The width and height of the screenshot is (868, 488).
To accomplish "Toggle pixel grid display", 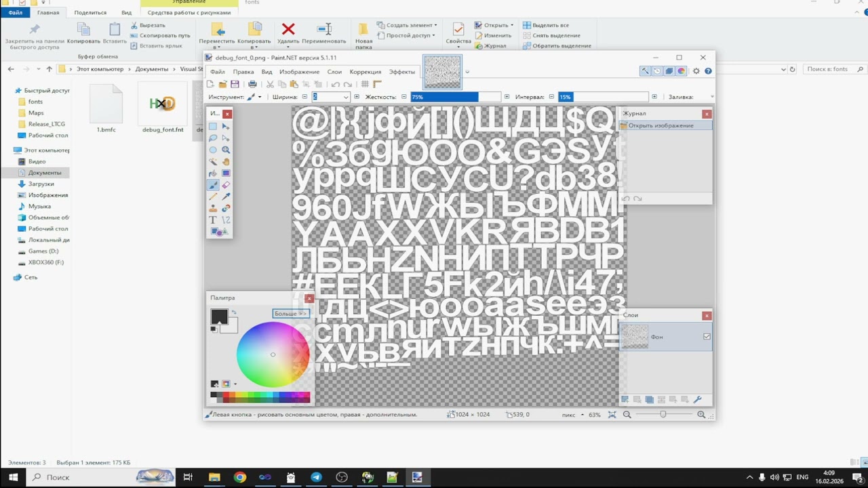I will point(365,84).
